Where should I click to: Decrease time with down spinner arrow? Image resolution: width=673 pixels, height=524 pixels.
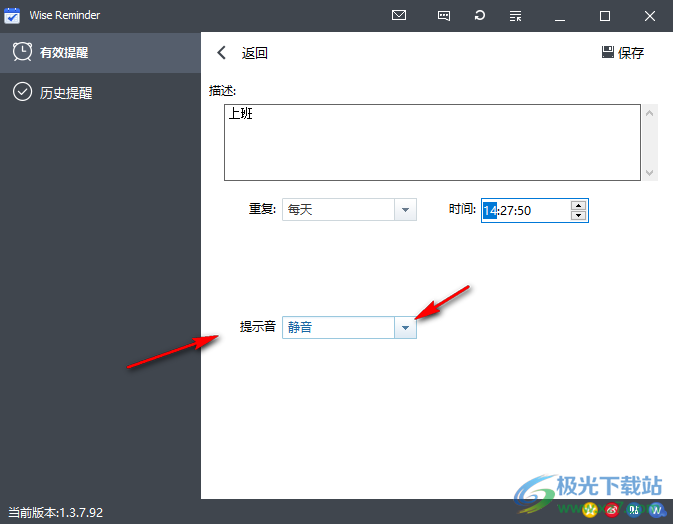coord(579,215)
